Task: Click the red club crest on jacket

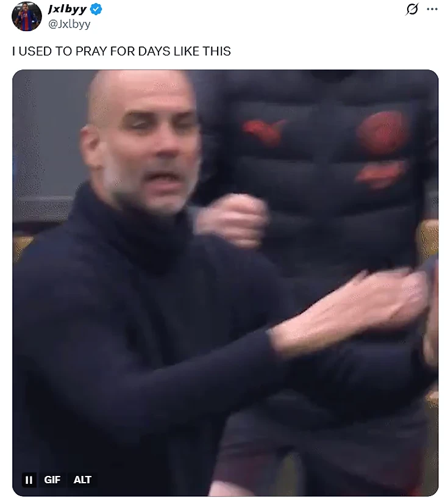Action: pyautogui.click(x=382, y=132)
